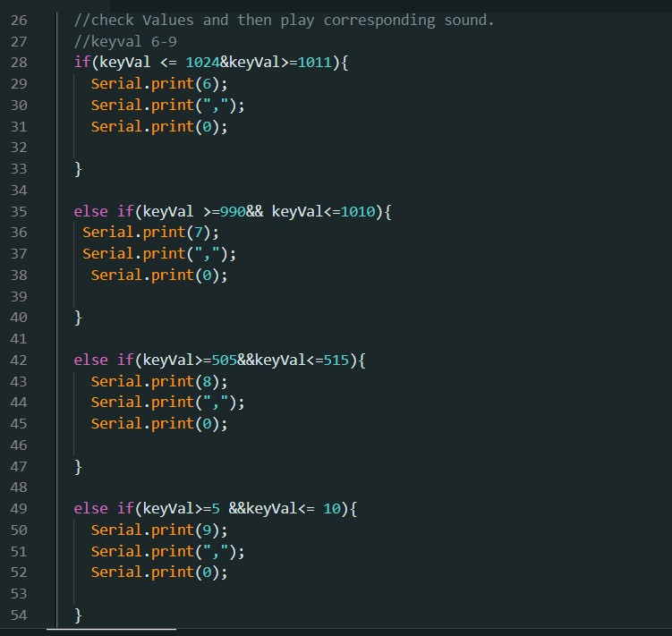Click the number 505 on line 42
The height and width of the screenshot is (636, 672).
[224, 360]
